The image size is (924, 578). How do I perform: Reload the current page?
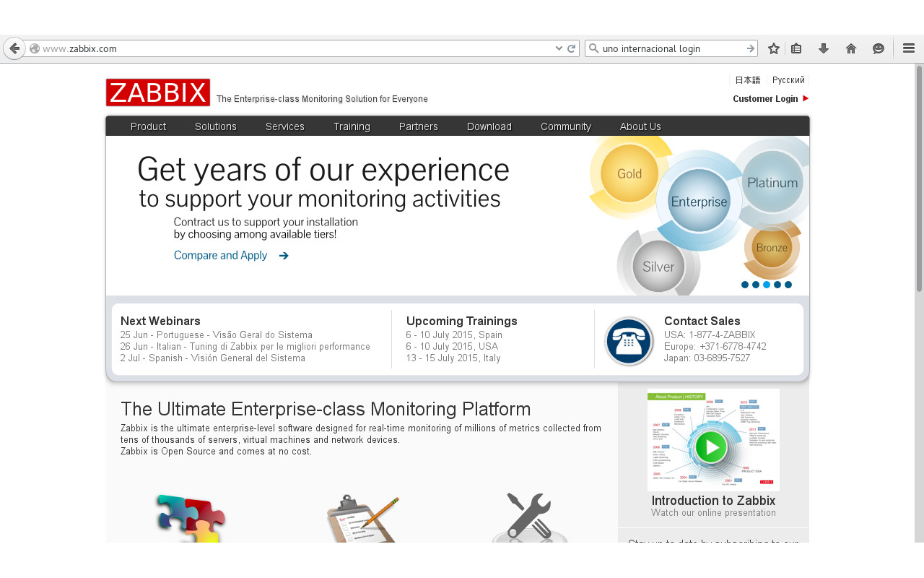(572, 48)
